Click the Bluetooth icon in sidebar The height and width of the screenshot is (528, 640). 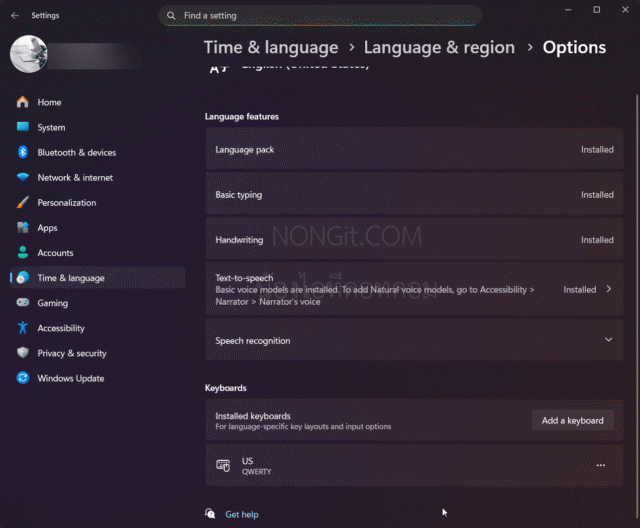click(23, 152)
